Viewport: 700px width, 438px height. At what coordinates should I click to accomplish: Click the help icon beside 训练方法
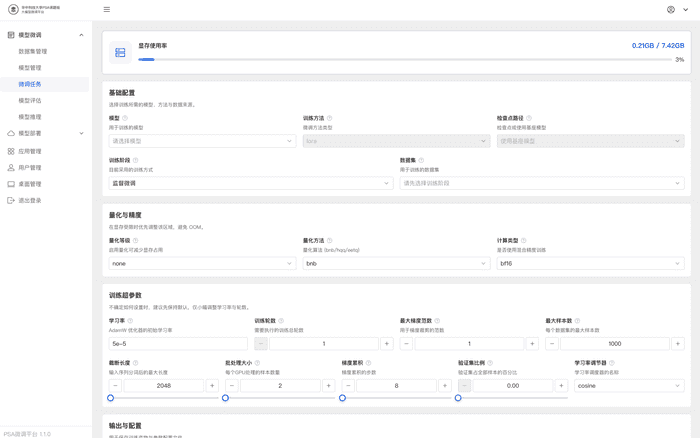tap(330, 118)
